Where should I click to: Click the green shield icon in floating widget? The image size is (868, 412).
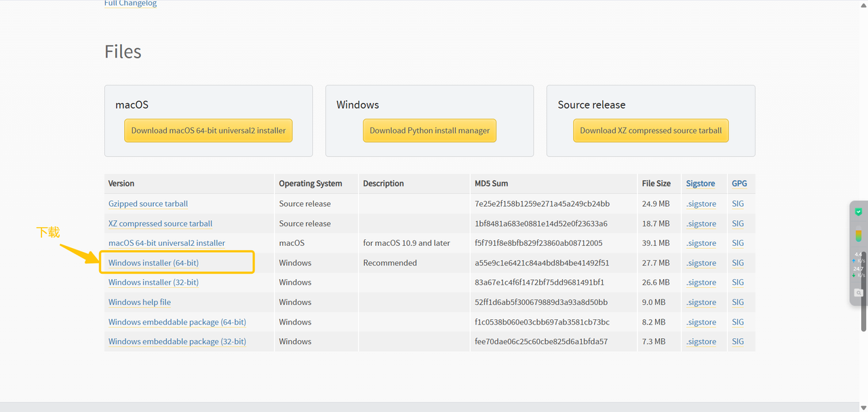(x=859, y=212)
